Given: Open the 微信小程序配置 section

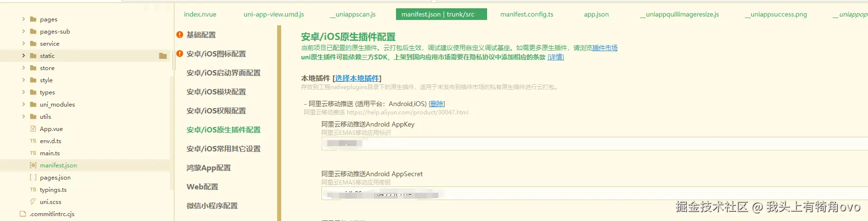Looking at the screenshot, I should click(212, 205).
